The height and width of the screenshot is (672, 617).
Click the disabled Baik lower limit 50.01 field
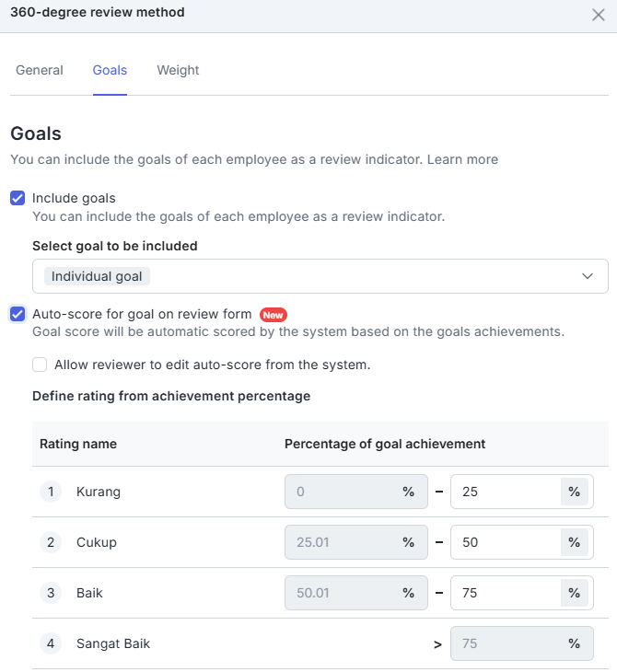[356, 593]
